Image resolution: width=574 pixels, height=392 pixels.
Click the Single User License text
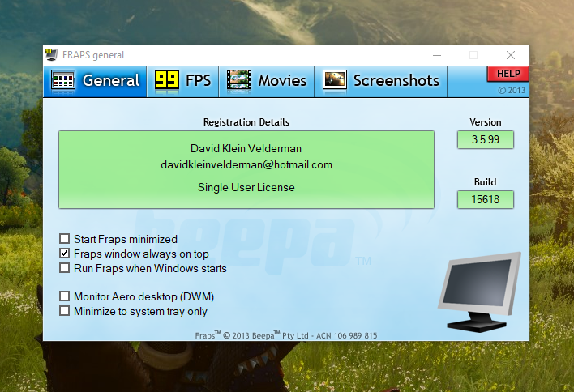246,188
